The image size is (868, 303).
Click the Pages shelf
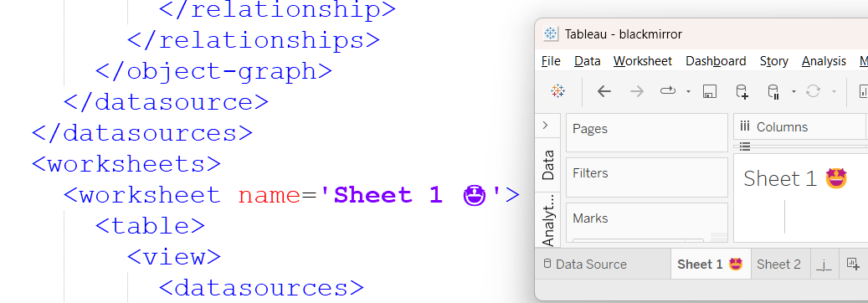646,133
